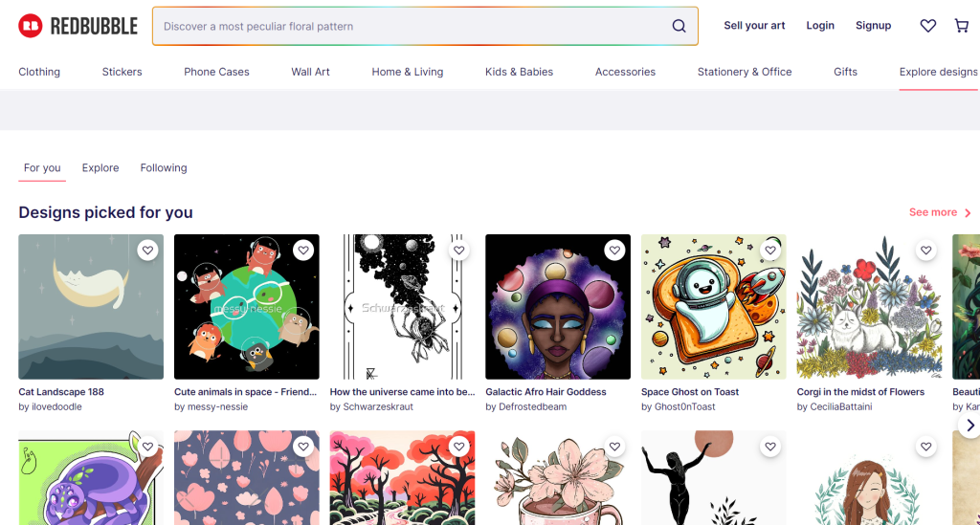980x525 pixels.
Task: Open Cat Landscape 188 thumbnail
Action: [x=91, y=307]
